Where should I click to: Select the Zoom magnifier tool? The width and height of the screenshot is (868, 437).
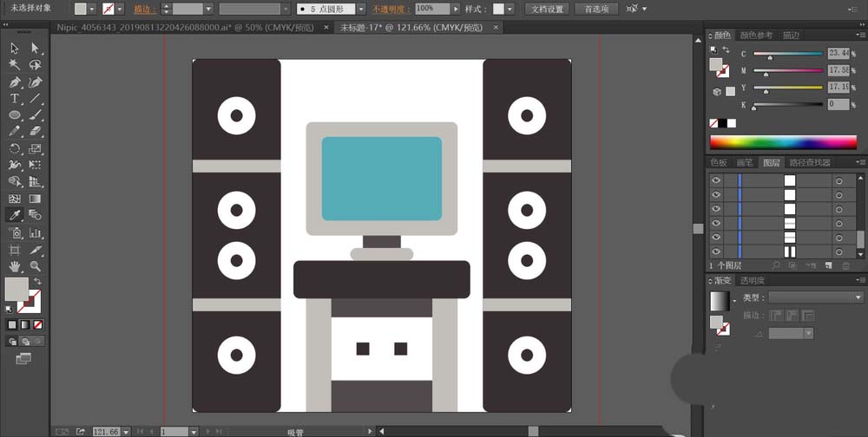point(36,266)
